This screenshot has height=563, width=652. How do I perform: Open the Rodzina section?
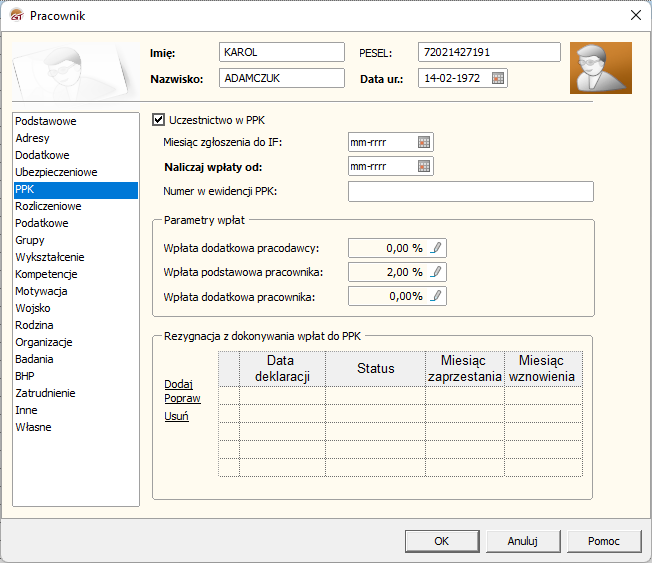tap(75, 325)
